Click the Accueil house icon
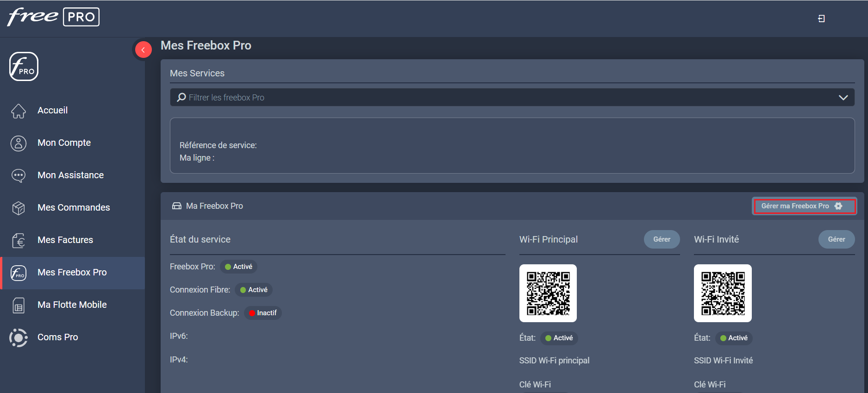868x393 pixels. [19, 111]
